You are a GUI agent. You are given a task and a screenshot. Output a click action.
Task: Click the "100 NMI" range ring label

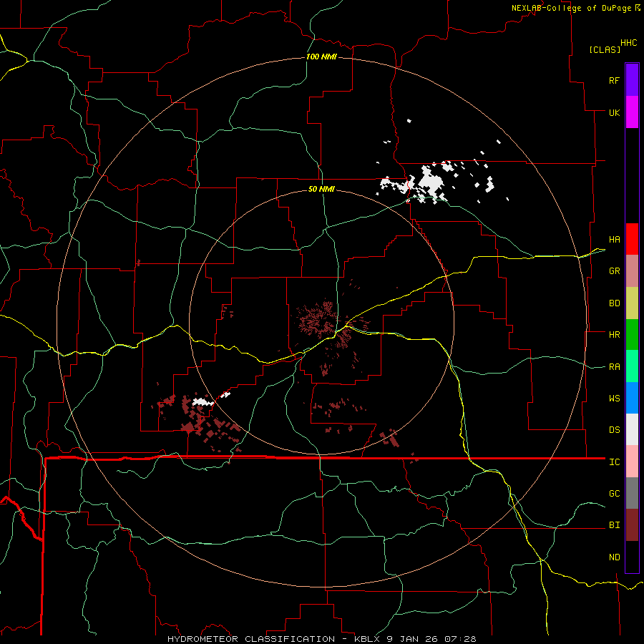click(321, 57)
